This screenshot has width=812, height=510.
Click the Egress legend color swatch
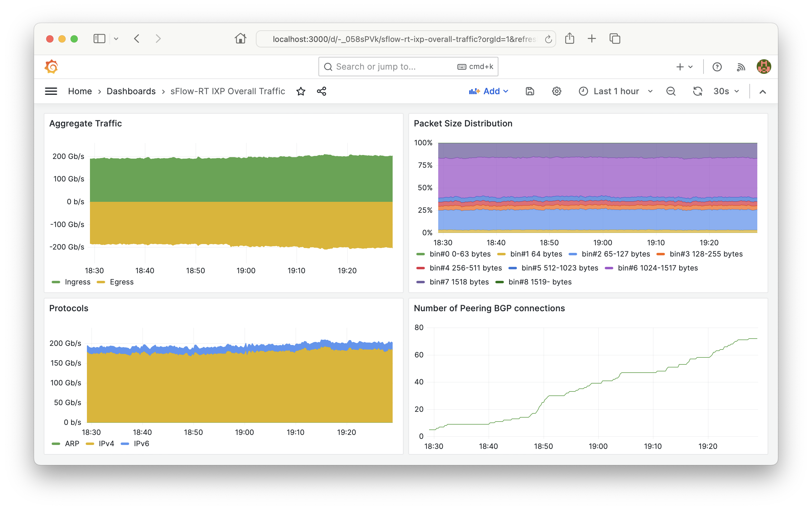point(101,282)
